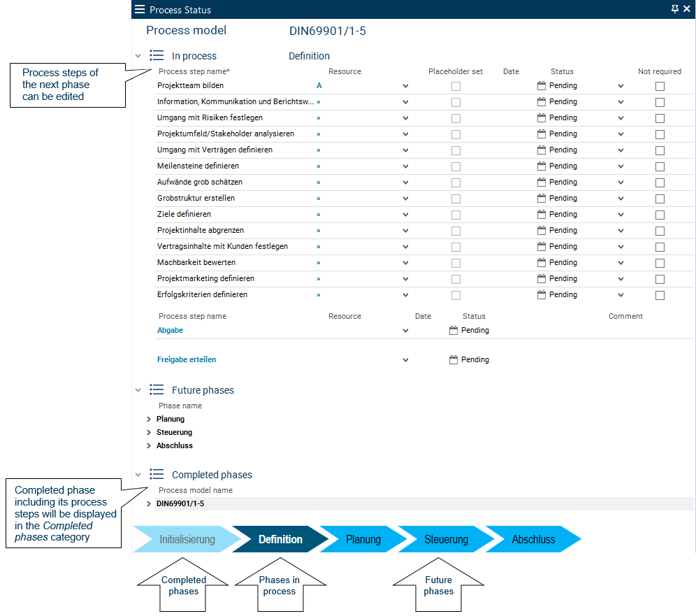Screen dimensions: 696x616
Task: Click the In process list icon
Action: [x=157, y=55]
